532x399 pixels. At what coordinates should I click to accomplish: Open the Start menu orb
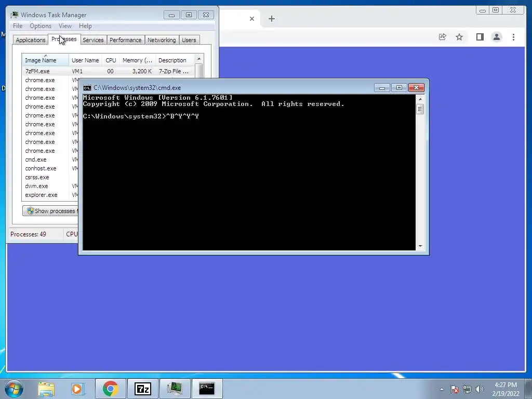click(x=14, y=389)
